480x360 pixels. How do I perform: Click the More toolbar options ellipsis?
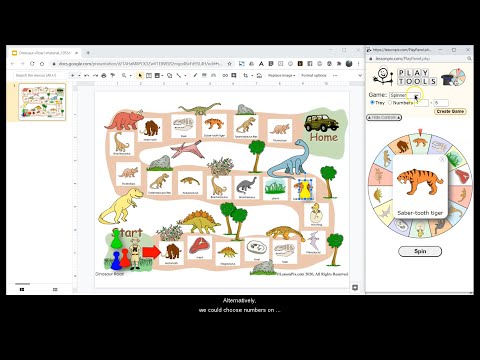(x=335, y=76)
